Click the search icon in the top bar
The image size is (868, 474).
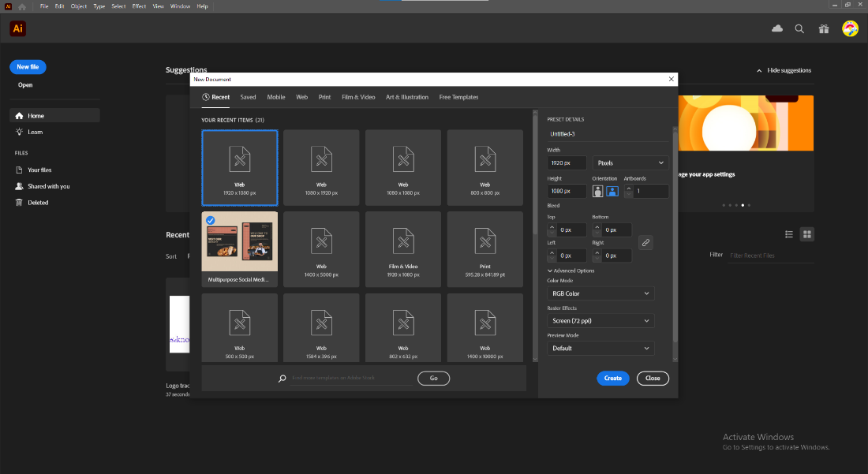coord(799,28)
